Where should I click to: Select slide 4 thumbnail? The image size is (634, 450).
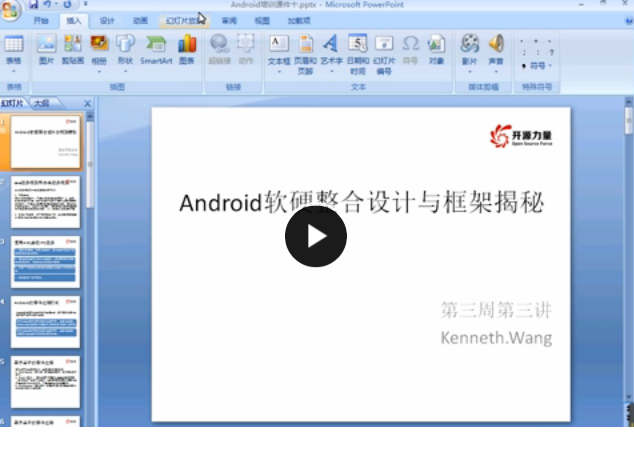(x=45, y=322)
